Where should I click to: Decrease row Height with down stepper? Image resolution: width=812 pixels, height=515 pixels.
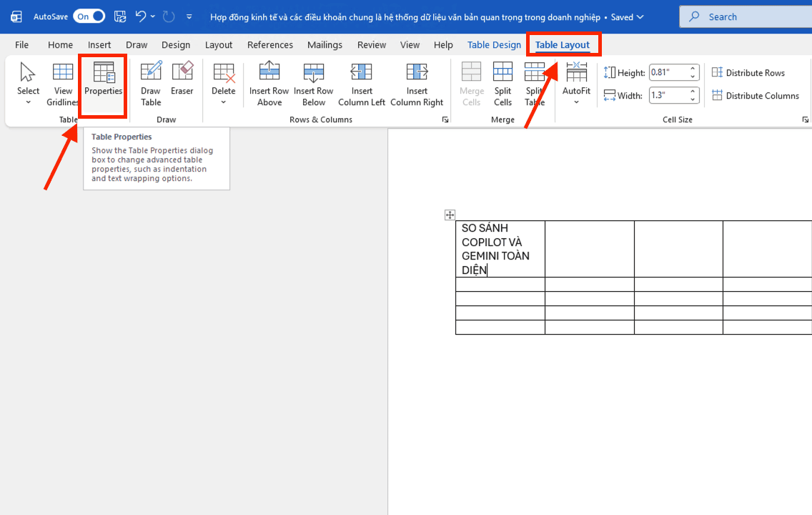click(693, 77)
